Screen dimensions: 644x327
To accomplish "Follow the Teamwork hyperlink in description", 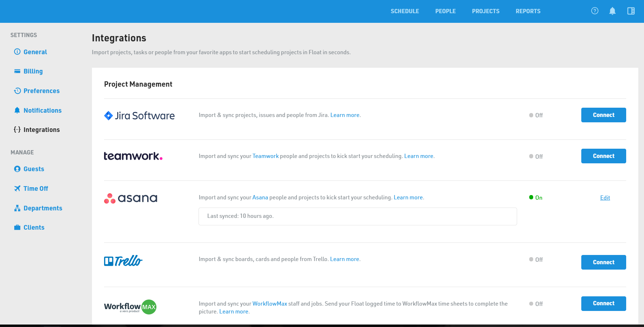I will 266,156.
